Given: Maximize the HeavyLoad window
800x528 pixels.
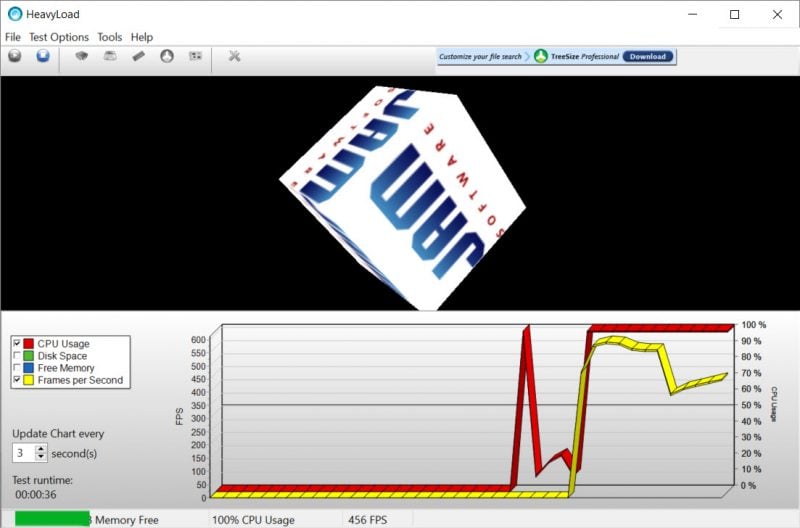Looking at the screenshot, I should [x=735, y=14].
